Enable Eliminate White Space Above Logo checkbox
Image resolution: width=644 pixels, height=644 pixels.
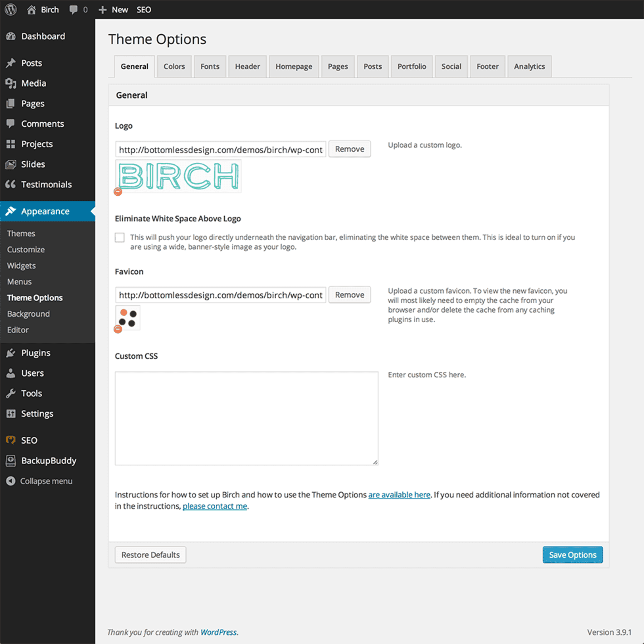click(x=119, y=238)
